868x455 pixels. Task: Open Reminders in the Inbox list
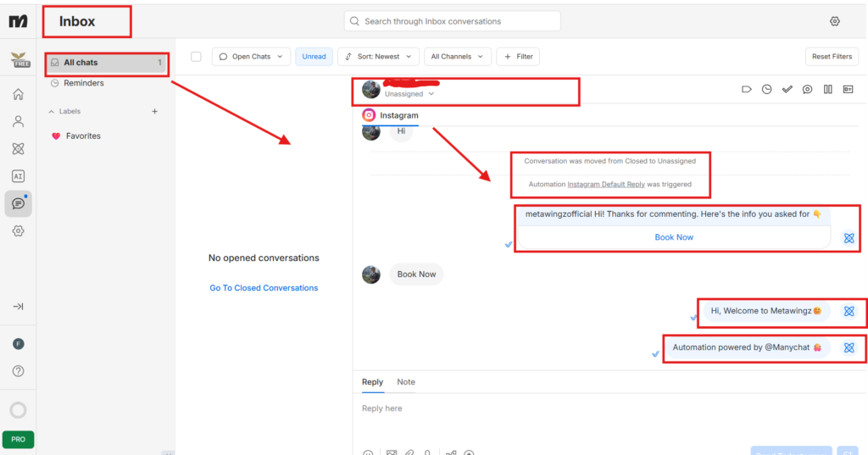(x=84, y=83)
